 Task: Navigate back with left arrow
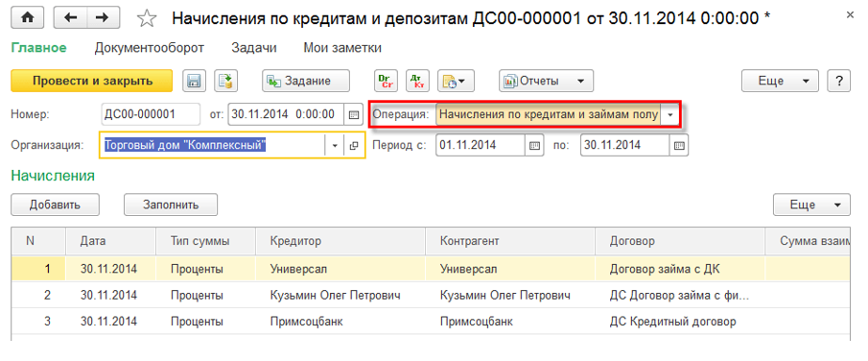(70, 17)
